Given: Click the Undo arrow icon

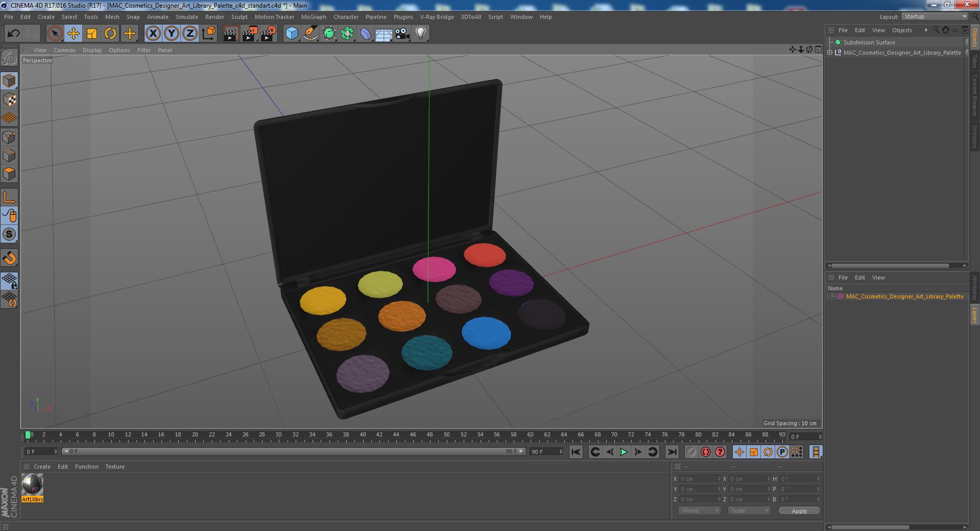Looking at the screenshot, I should tap(13, 34).
